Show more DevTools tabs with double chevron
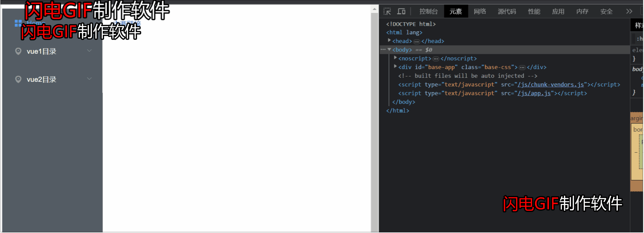This screenshot has width=644, height=233. click(629, 11)
